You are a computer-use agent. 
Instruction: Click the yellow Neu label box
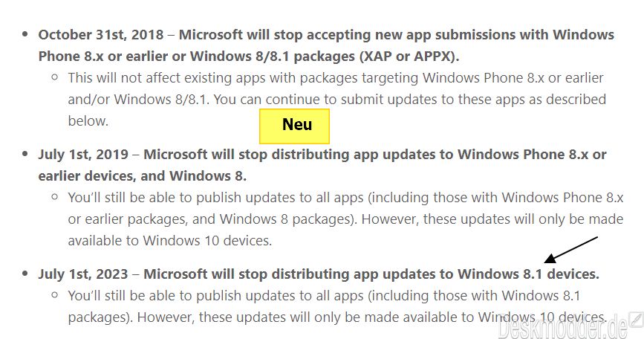pos(294,126)
